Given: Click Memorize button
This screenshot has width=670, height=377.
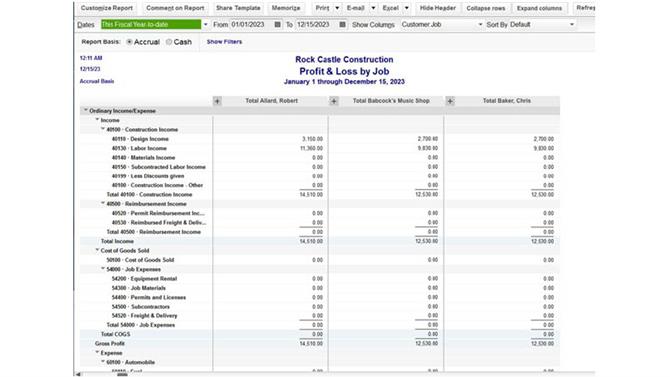Looking at the screenshot, I should (x=286, y=8).
